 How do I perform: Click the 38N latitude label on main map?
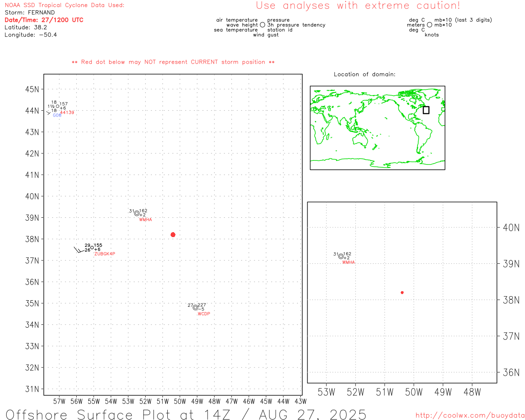[32, 239]
